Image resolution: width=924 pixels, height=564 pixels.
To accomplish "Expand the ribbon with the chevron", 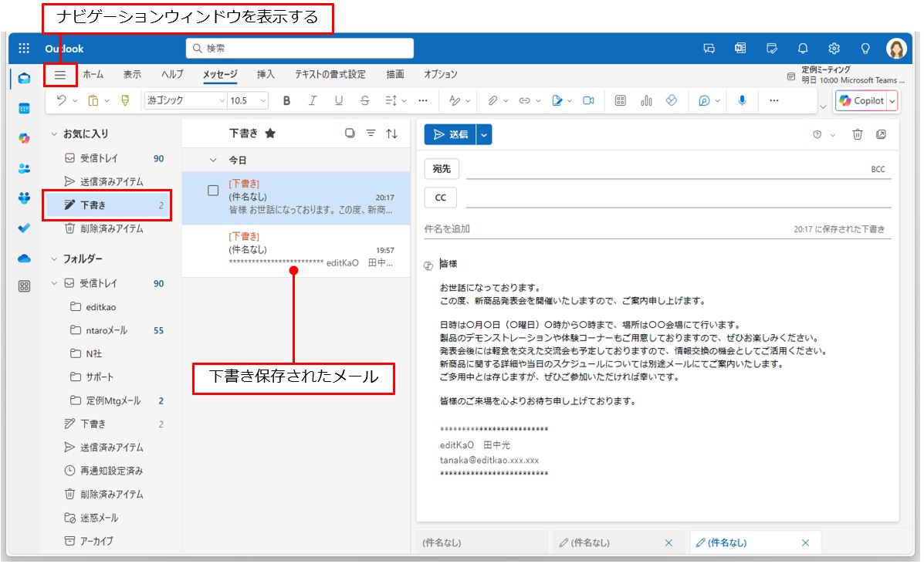I will (x=823, y=107).
